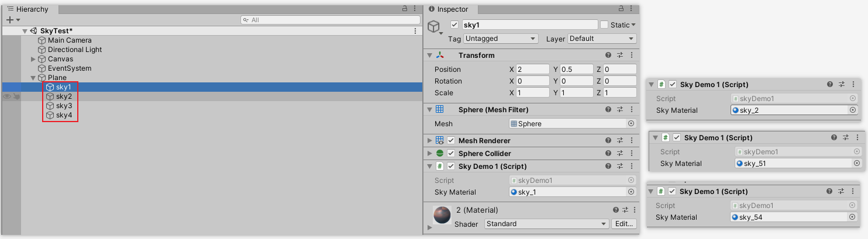Image resolution: width=868 pixels, height=239 pixels.
Task: Pick sky_54 material with object selector
Action: (x=853, y=217)
